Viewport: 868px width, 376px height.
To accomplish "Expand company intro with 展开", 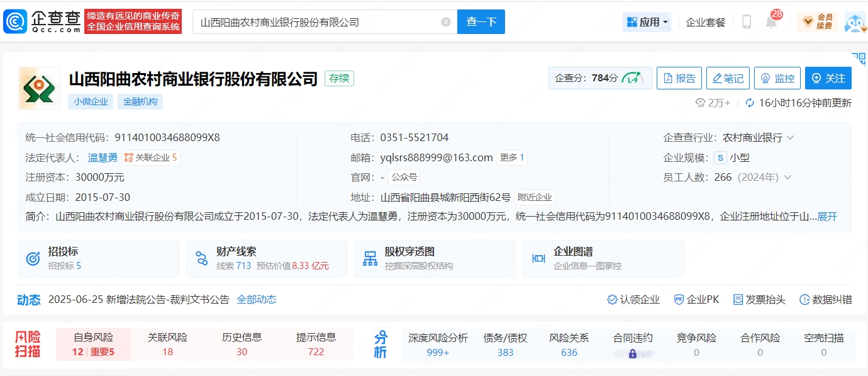I will (x=827, y=217).
